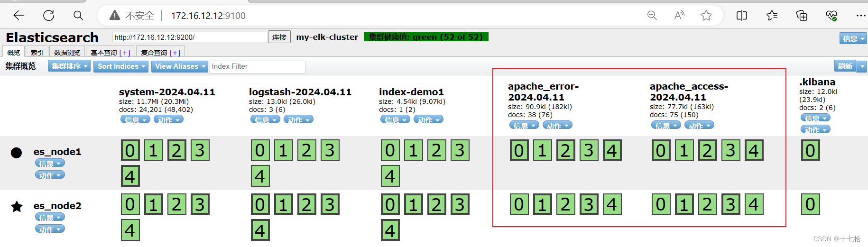Click es_node1 black circle node icon
868x247 pixels.
click(x=17, y=153)
